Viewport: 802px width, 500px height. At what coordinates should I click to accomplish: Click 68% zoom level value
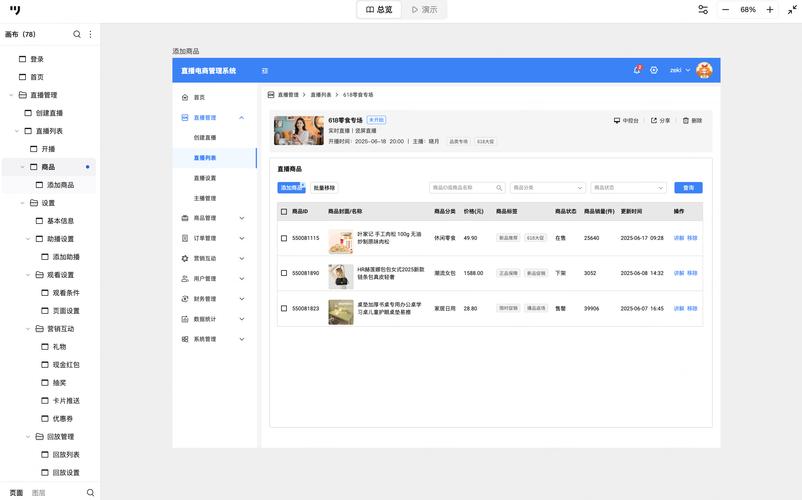tap(748, 10)
